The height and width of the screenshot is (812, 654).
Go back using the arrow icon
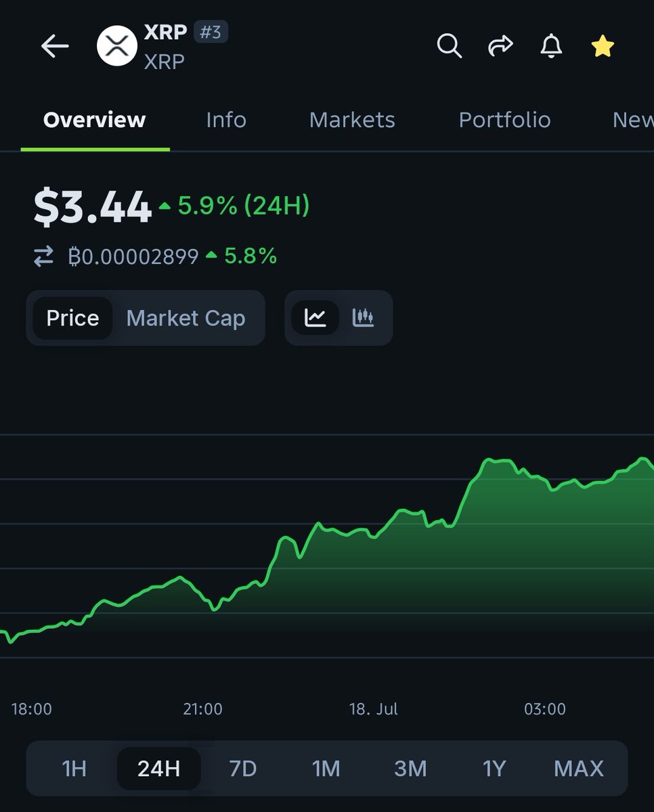(x=55, y=46)
